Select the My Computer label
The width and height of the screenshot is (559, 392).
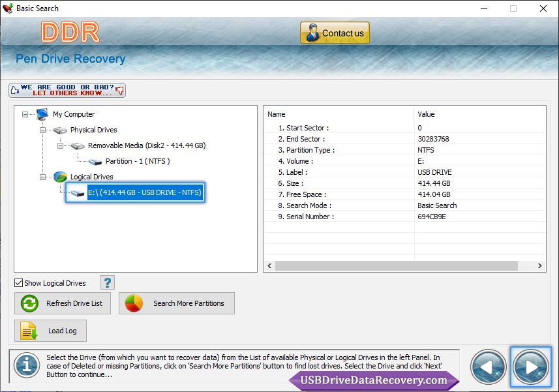[74, 114]
